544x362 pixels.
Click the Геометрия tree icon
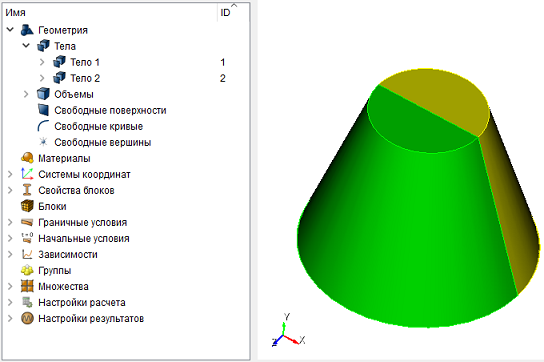click(x=27, y=30)
